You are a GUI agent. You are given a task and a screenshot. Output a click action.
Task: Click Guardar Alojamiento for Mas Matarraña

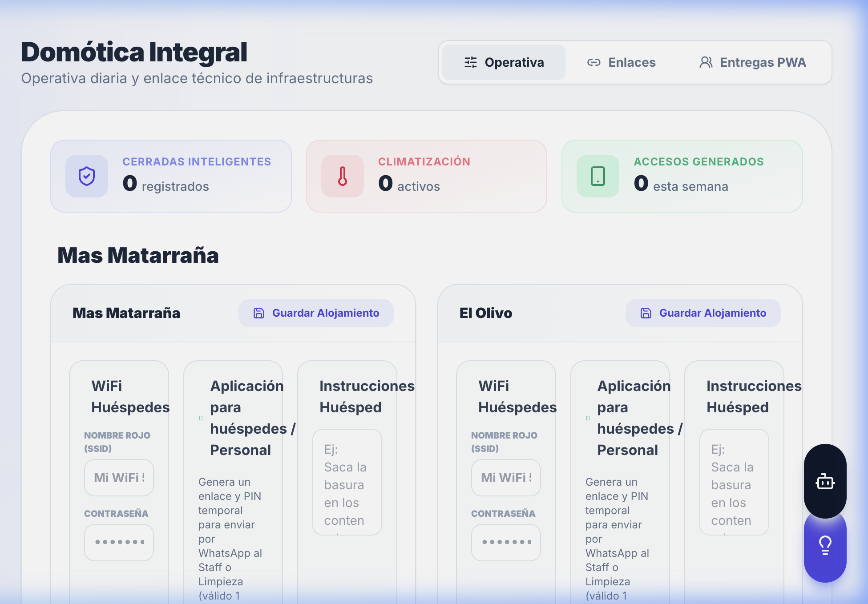point(316,313)
